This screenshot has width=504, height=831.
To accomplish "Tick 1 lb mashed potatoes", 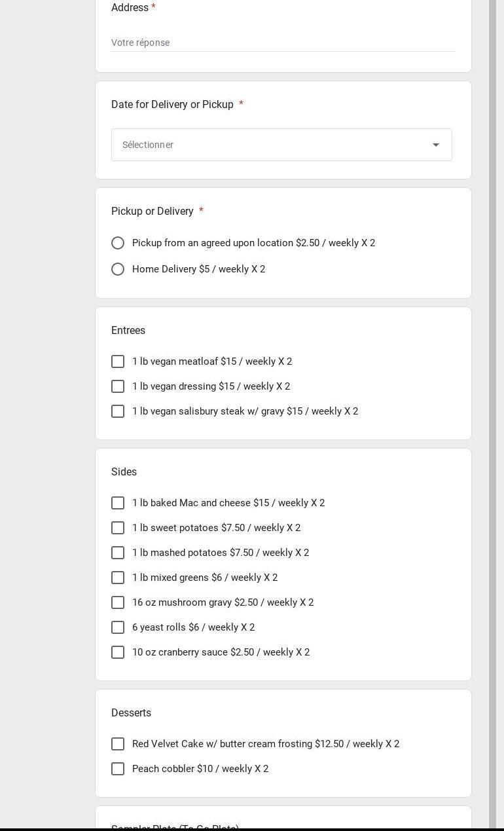I will coord(118,553).
